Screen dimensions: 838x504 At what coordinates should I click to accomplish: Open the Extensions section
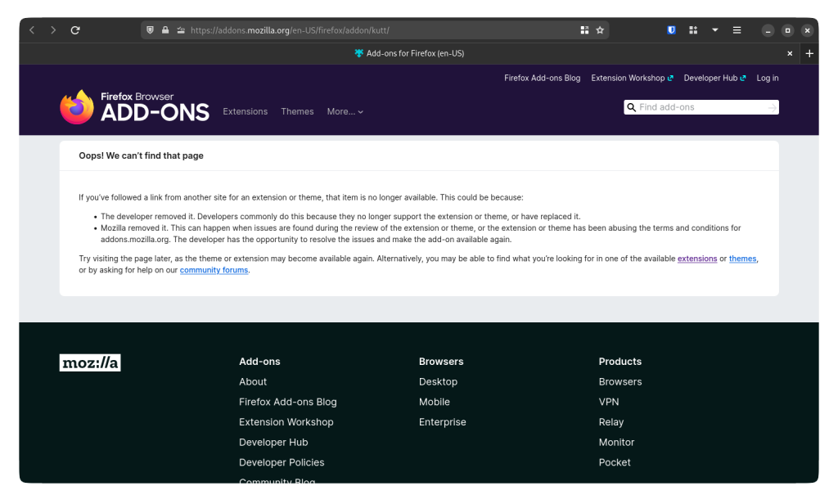click(x=246, y=112)
